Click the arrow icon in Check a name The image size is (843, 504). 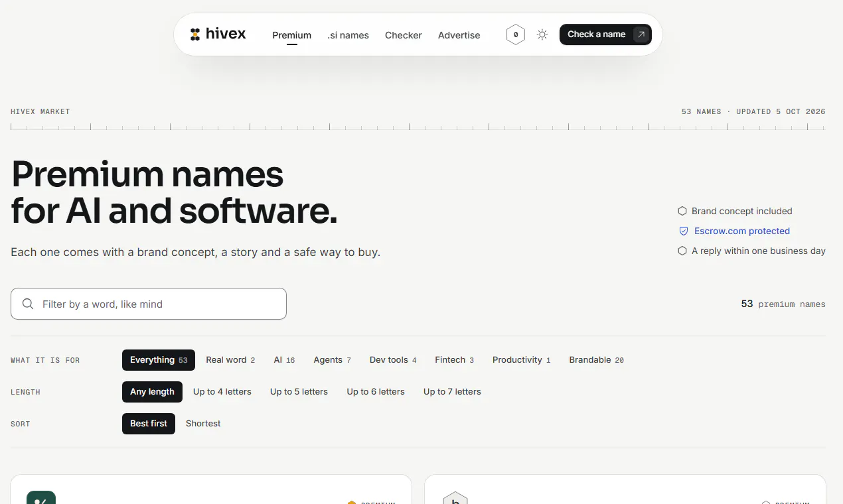tap(641, 34)
